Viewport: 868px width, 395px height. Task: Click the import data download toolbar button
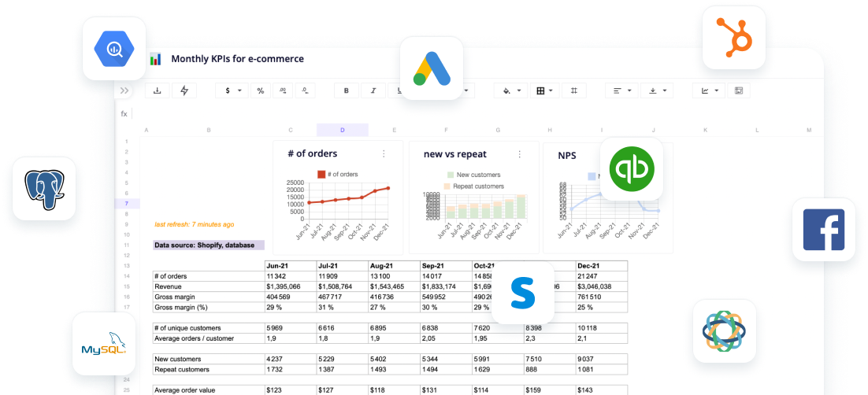tap(158, 90)
